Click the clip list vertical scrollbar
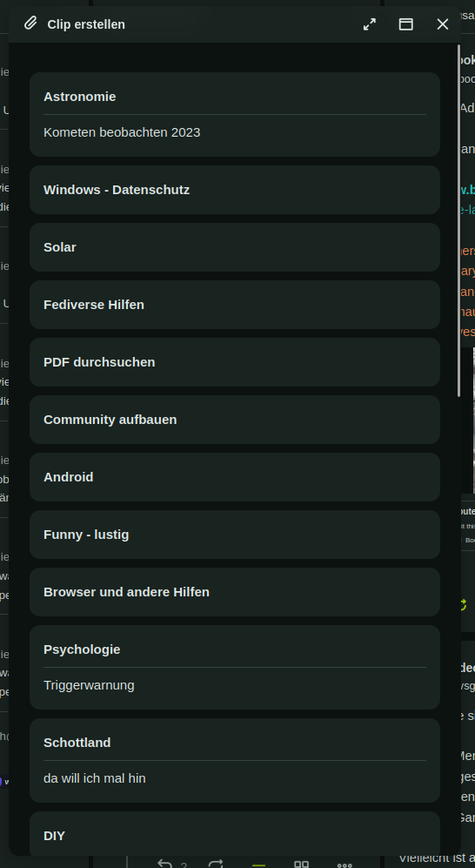 [x=458, y=221]
